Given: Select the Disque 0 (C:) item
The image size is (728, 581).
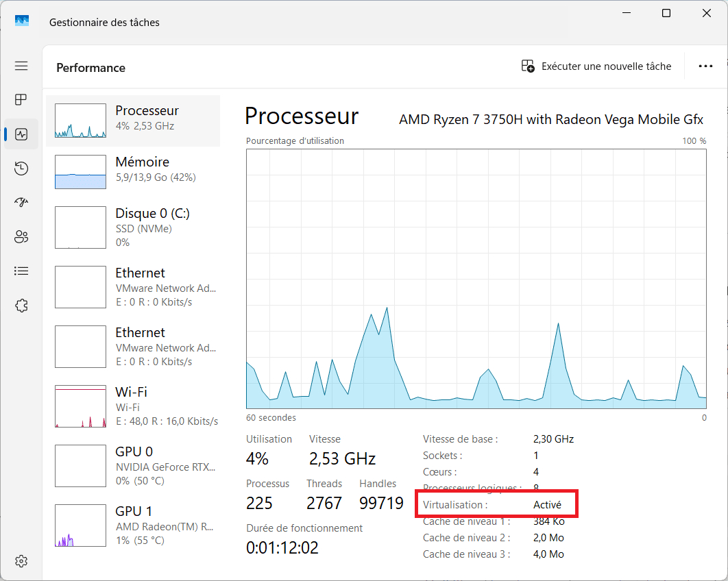Looking at the screenshot, I should point(133,227).
